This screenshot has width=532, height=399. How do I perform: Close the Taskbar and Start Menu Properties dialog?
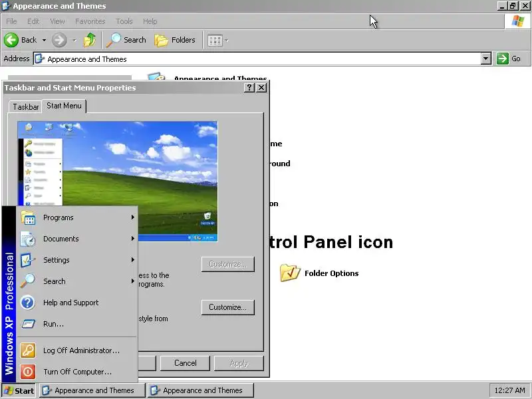[261, 88]
